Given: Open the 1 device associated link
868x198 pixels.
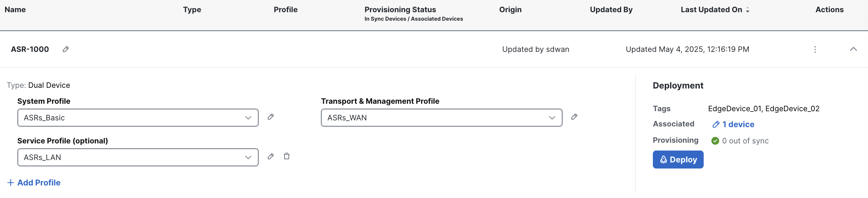Looking at the screenshot, I should (x=738, y=124).
